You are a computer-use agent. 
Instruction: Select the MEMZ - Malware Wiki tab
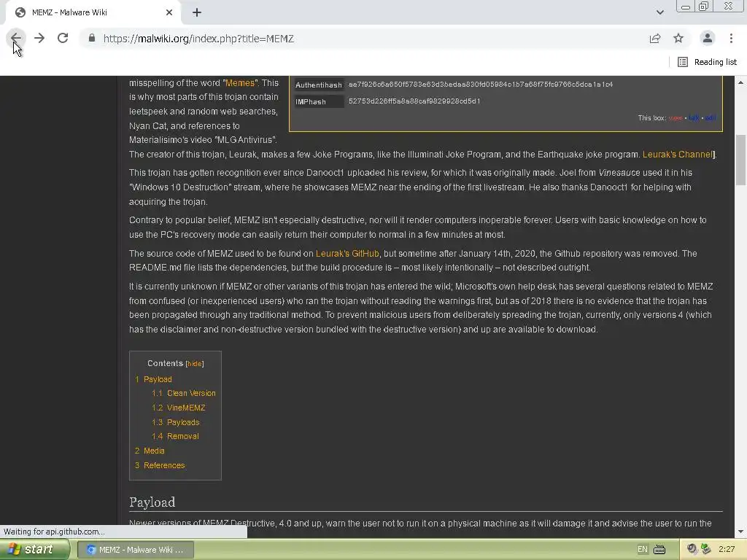(x=93, y=12)
